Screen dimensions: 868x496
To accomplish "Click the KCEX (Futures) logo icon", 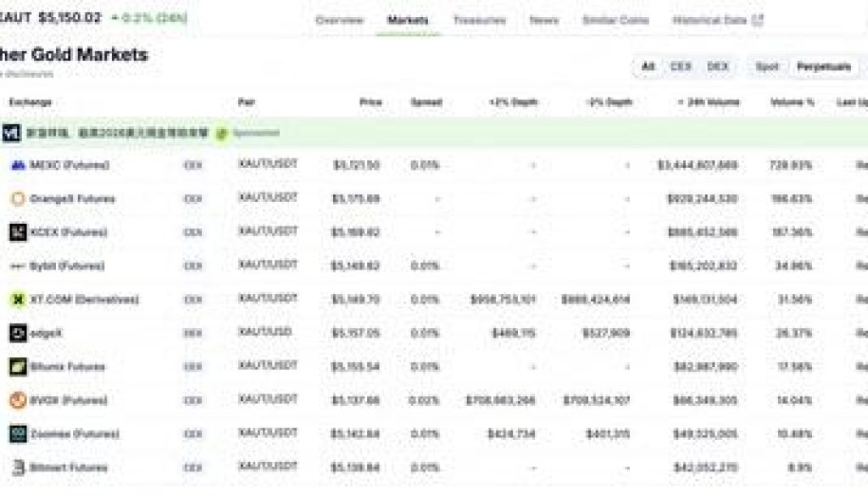I will [x=18, y=232].
